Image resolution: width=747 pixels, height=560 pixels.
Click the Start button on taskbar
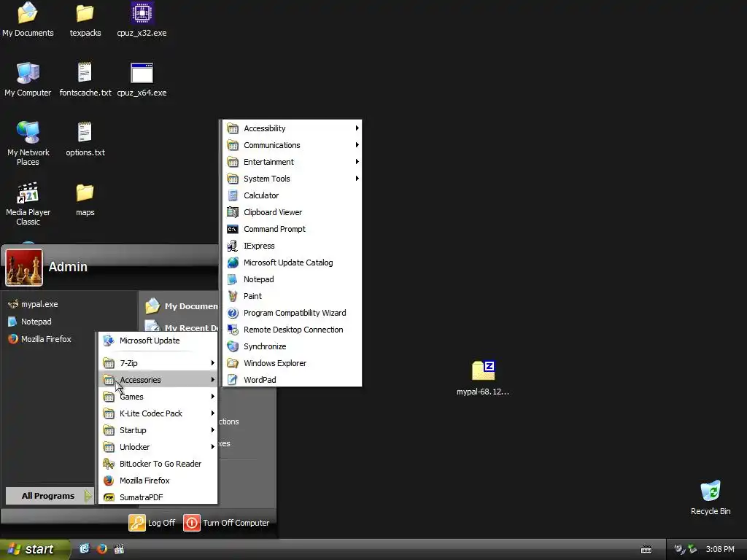click(34, 549)
